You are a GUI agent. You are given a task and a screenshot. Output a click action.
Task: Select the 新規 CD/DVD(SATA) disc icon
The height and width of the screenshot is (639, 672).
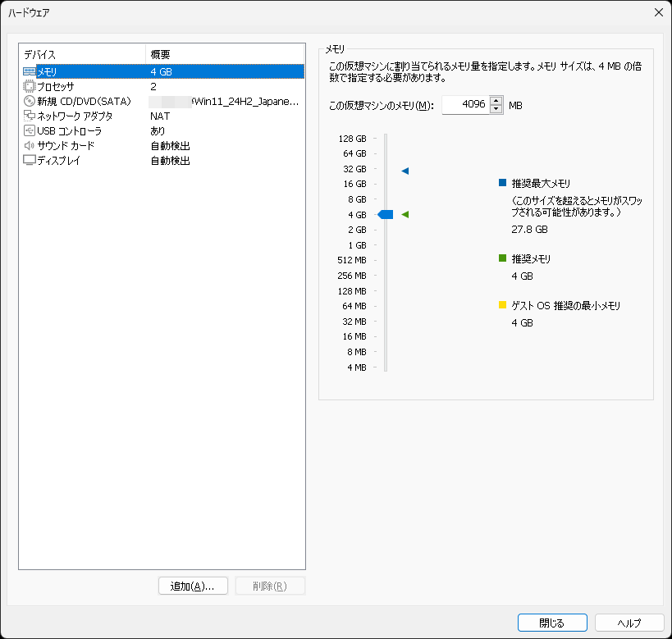tap(29, 101)
